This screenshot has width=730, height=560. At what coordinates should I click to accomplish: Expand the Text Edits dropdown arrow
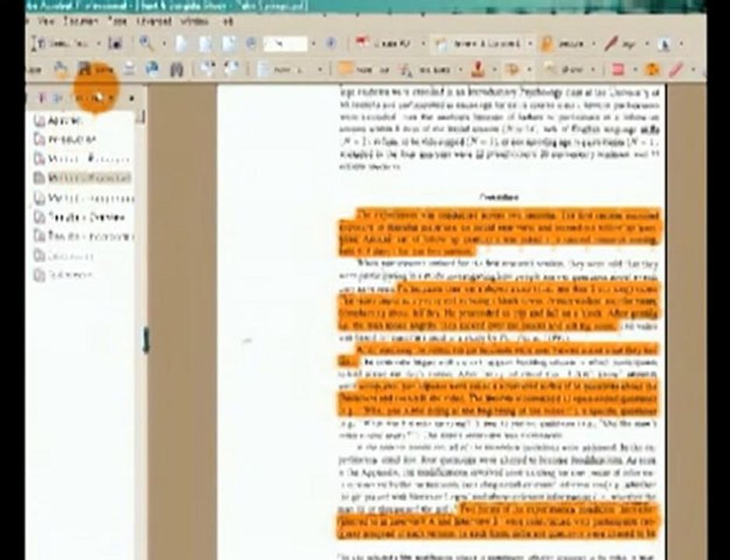[x=460, y=70]
